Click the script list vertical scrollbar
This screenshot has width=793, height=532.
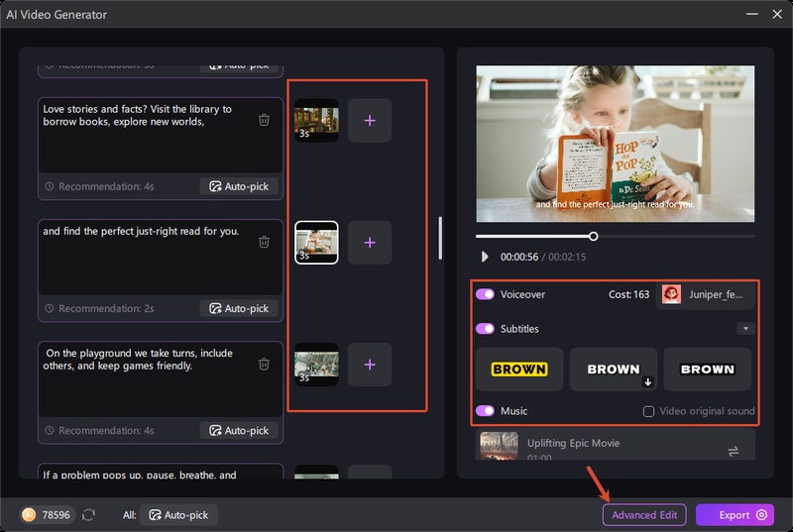coord(440,238)
